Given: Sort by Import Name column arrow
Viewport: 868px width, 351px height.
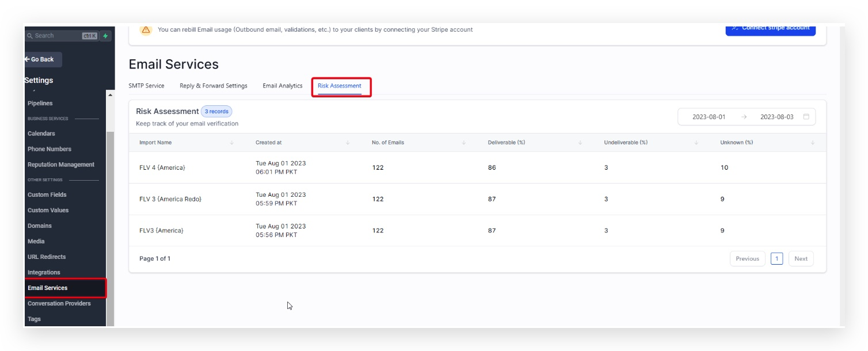Looking at the screenshot, I should 232,143.
